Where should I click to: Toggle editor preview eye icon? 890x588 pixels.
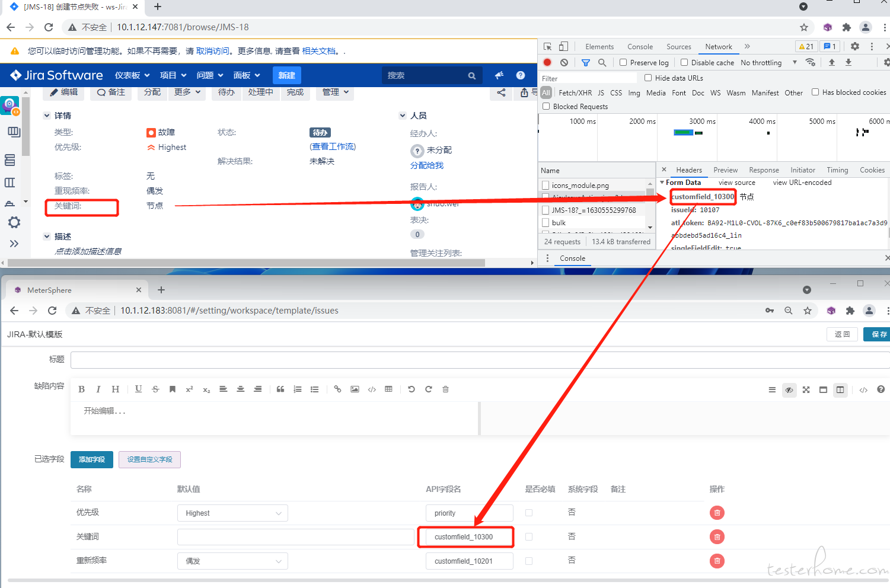(x=789, y=389)
